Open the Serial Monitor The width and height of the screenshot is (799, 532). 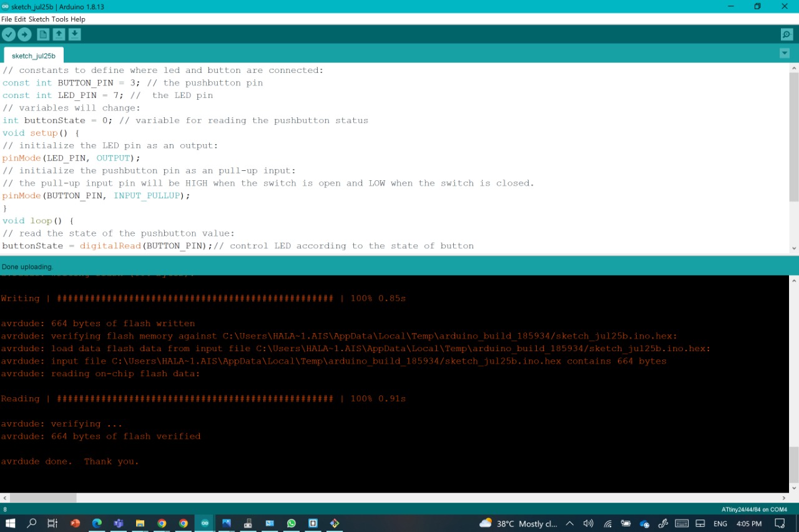pos(787,35)
